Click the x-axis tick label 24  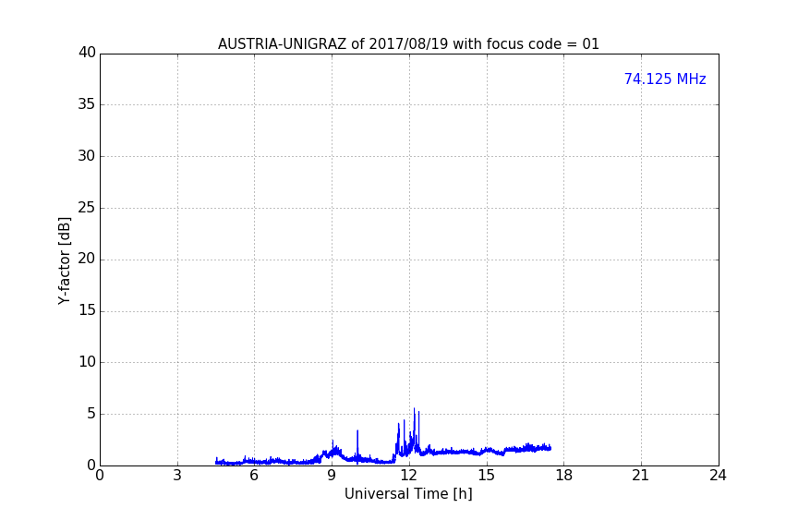(718, 476)
